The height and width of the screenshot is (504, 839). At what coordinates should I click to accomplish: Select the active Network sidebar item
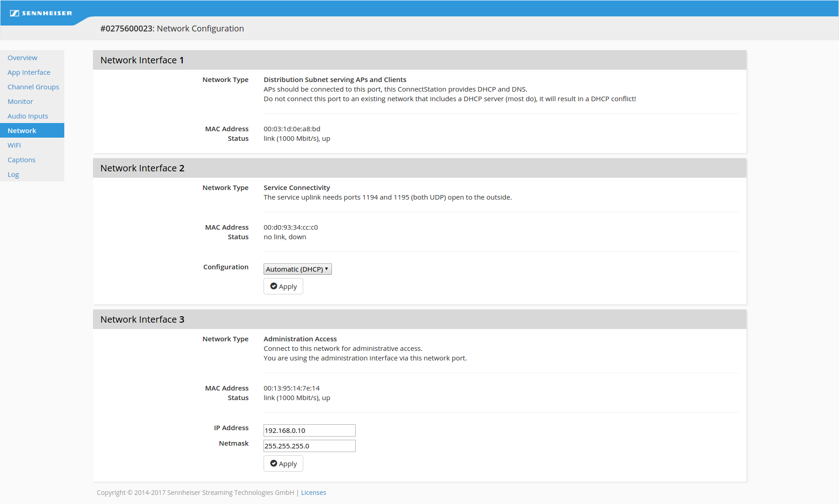click(22, 131)
